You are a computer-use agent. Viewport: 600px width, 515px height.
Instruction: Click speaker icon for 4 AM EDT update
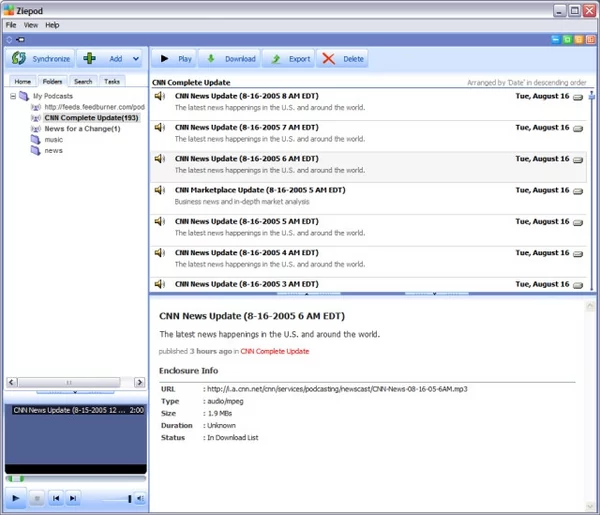(160, 253)
